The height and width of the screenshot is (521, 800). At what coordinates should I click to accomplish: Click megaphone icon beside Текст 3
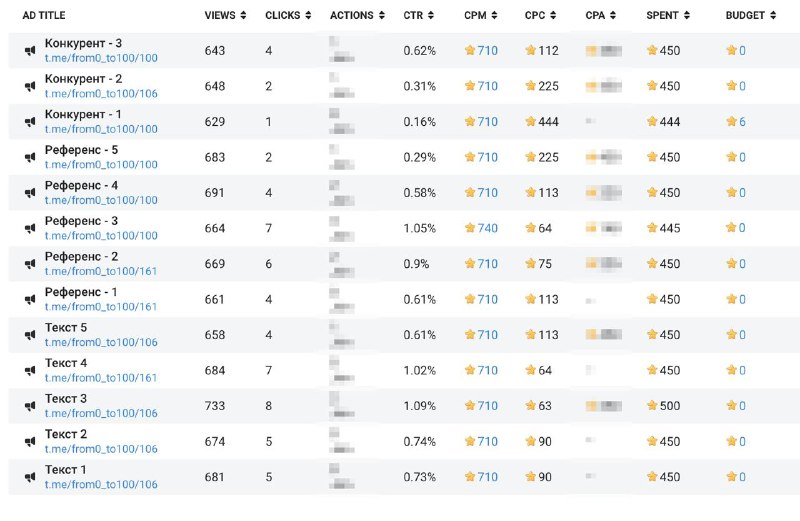[x=30, y=406]
